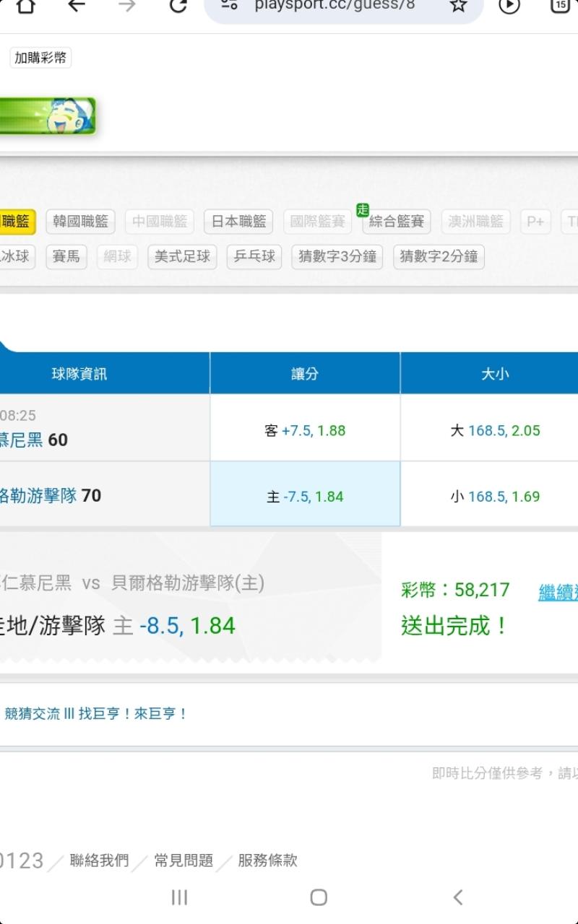Go back using browser back arrow
The image size is (578, 924).
click(x=77, y=6)
